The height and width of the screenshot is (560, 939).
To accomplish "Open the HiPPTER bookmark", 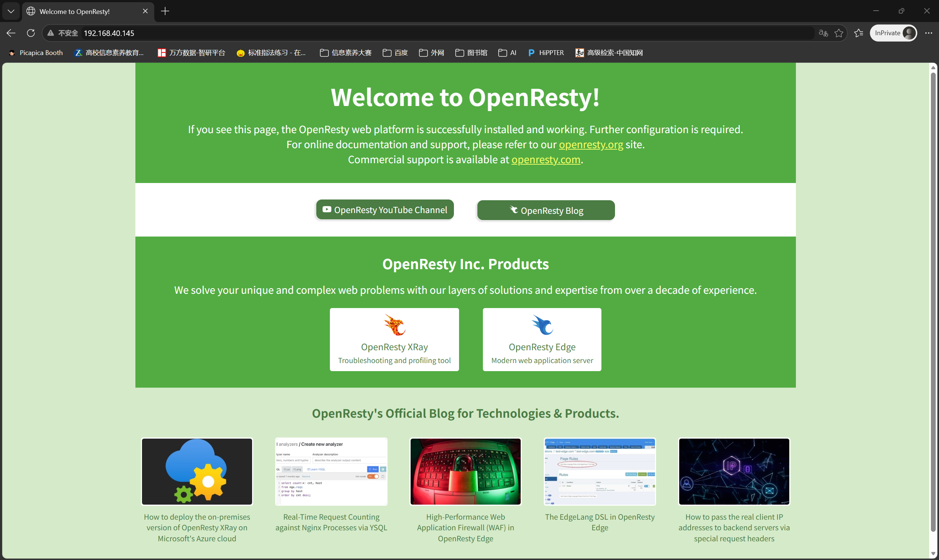I will point(546,53).
